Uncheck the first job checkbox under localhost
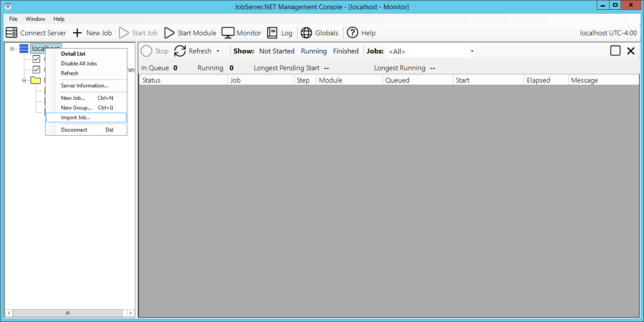 pyautogui.click(x=36, y=59)
